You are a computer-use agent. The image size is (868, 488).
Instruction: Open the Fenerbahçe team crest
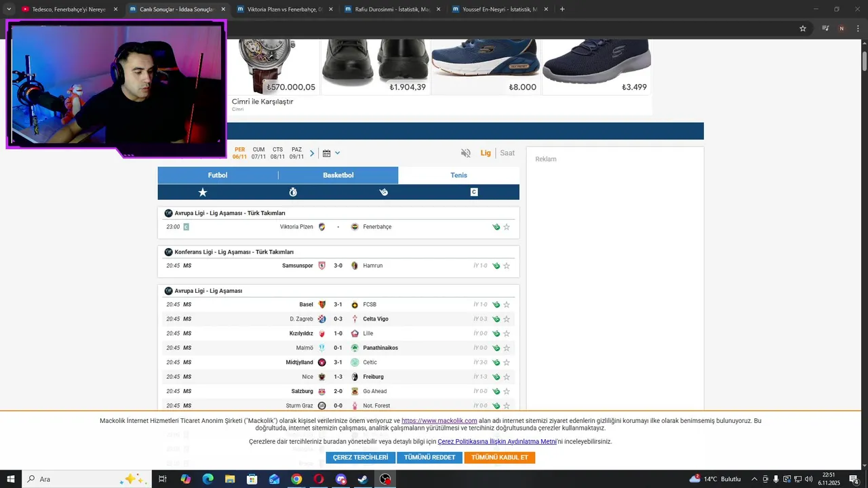click(355, 227)
